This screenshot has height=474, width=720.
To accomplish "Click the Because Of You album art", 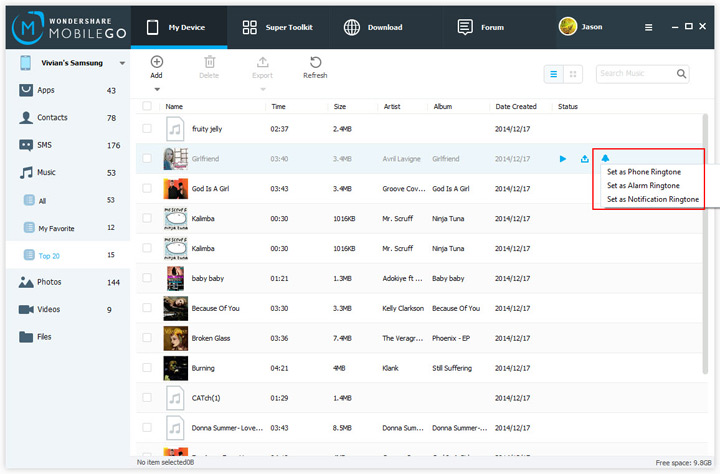I will tap(175, 308).
